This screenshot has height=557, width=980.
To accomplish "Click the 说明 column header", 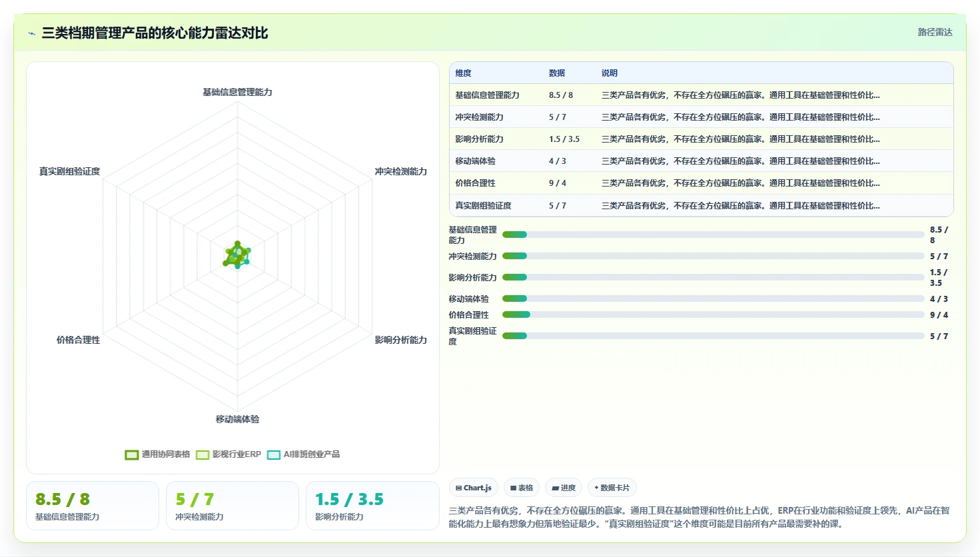I will click(x=610, y=73).
